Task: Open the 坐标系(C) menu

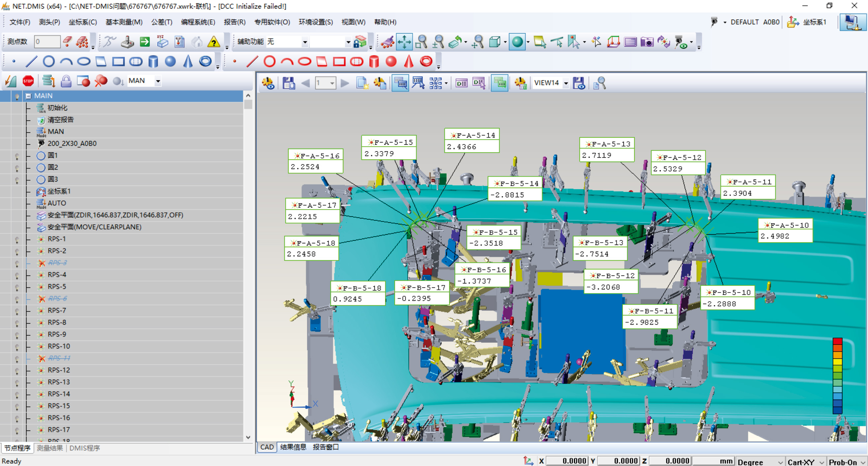Action: click(x=83, y=22)
